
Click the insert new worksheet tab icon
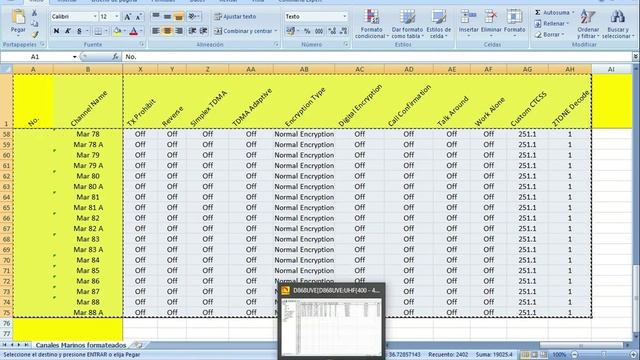point(138,345)
